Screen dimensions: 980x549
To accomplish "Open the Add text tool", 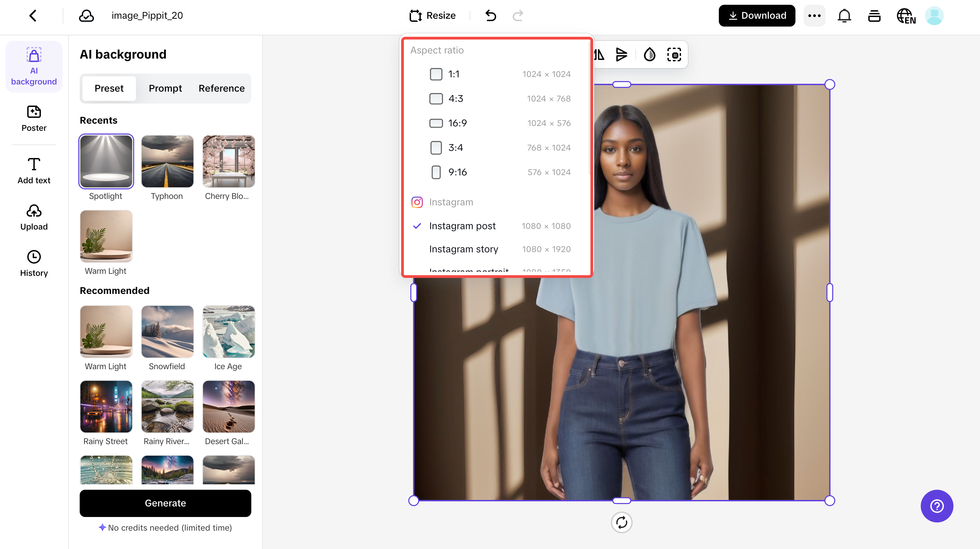I will pos(33,170).
